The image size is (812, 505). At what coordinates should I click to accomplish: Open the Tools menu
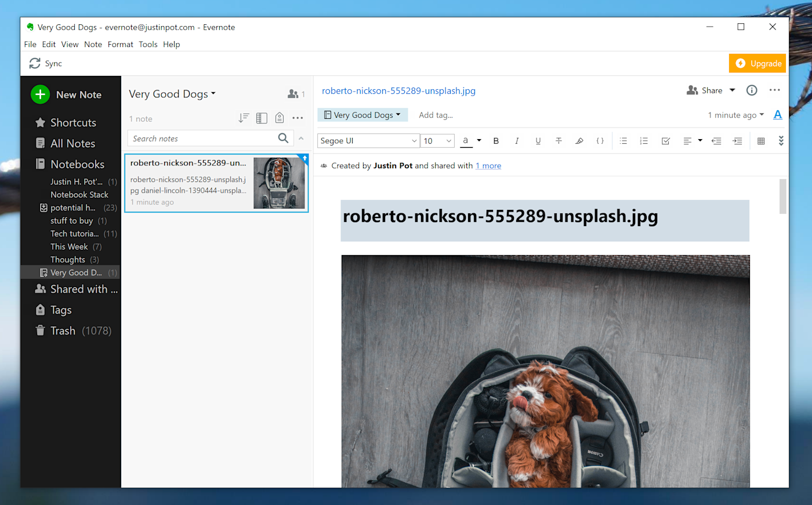[148, 44]
